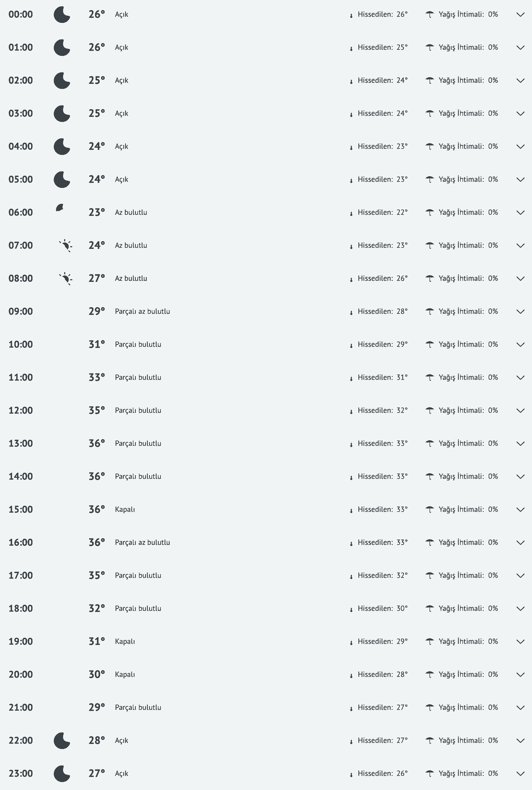Click the partly cloudy sun icon at 07:00

(x=66, y=246)
